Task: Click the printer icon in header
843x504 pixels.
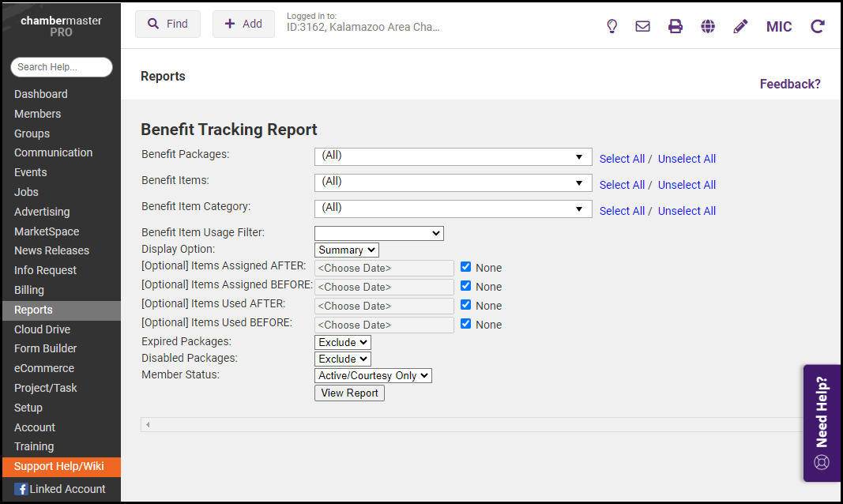Action: (676, 26)
